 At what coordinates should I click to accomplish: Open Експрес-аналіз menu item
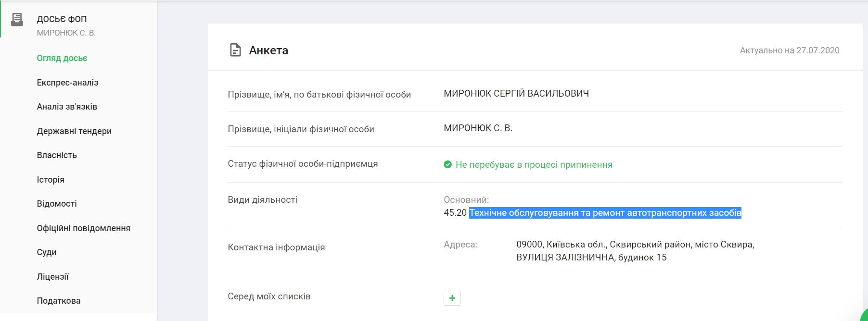click(67, 83)
